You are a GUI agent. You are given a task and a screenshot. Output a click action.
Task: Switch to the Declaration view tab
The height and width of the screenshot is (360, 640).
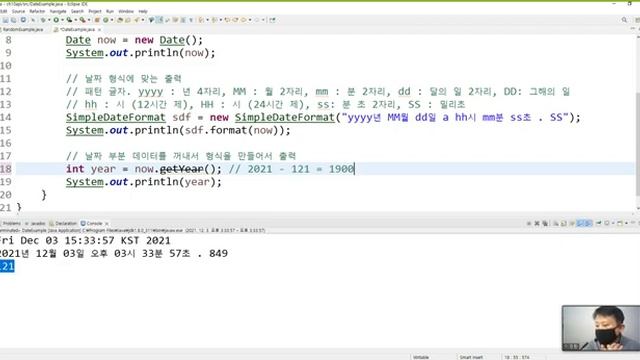coord(63,223)
